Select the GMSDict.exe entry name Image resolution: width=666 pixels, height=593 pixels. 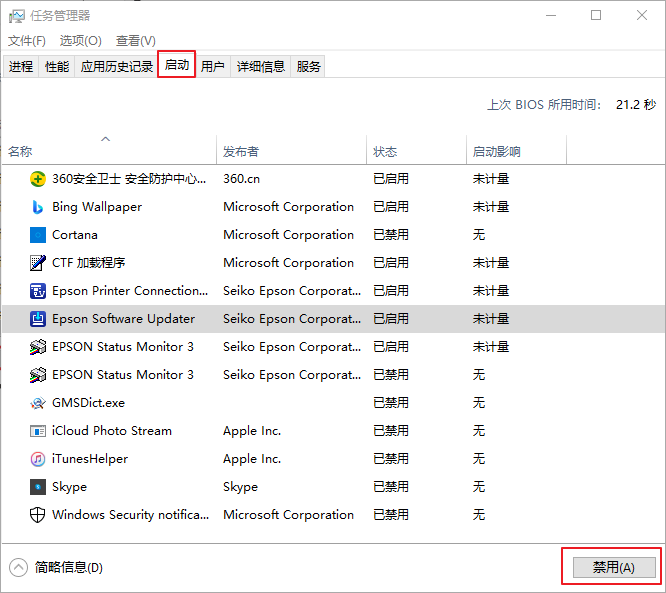[88, 403]
